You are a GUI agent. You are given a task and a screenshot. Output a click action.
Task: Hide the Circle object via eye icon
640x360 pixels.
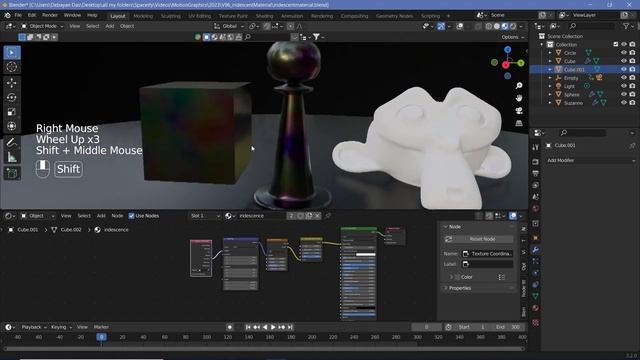[x=624, y=53]
